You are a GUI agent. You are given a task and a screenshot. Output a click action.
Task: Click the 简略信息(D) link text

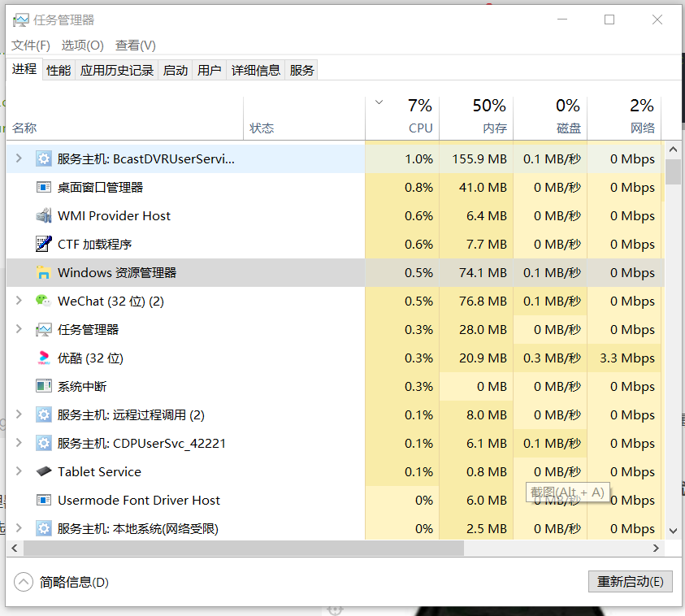(74, 583)
